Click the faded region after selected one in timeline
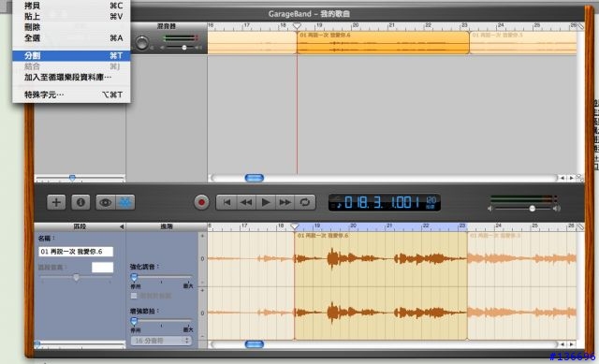The width and height of the screenshot is (599, 364). [523, 42]
